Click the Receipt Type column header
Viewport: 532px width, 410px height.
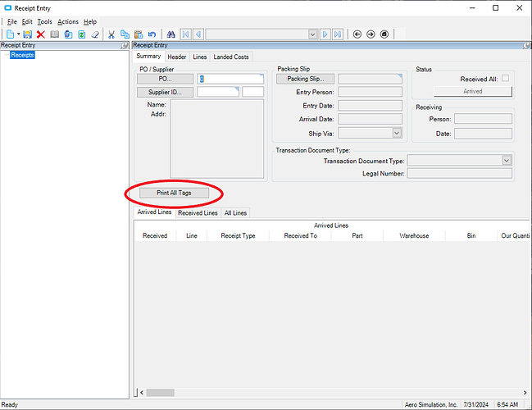point(238,235)
